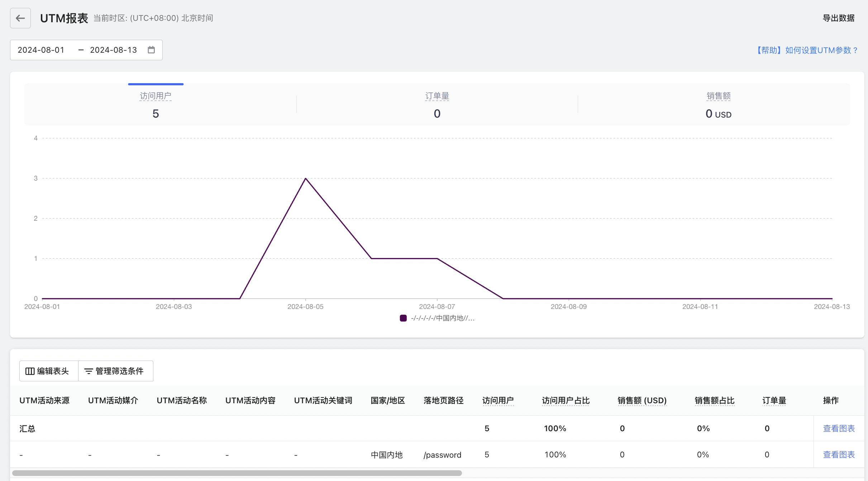This screenshot has width=868, height=481.
Task: Click 查看图表 link in 中国内地 row
Action: pyautogui.click(x=839, y=454)
